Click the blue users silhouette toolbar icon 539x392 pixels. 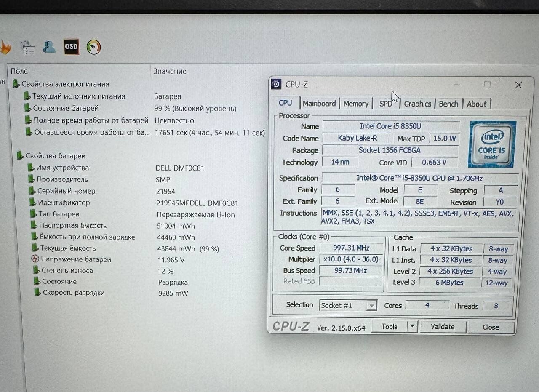pos(49,47)
